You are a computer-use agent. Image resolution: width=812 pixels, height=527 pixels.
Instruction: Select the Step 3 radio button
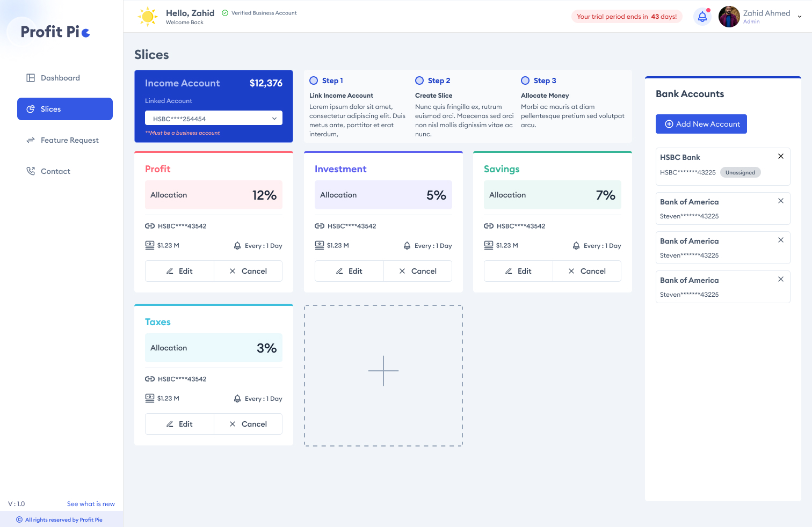click(x=525, y=80)
